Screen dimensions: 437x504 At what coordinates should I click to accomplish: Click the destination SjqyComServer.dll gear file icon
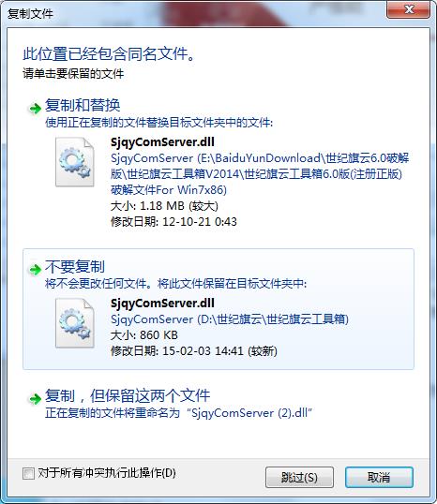75,323
